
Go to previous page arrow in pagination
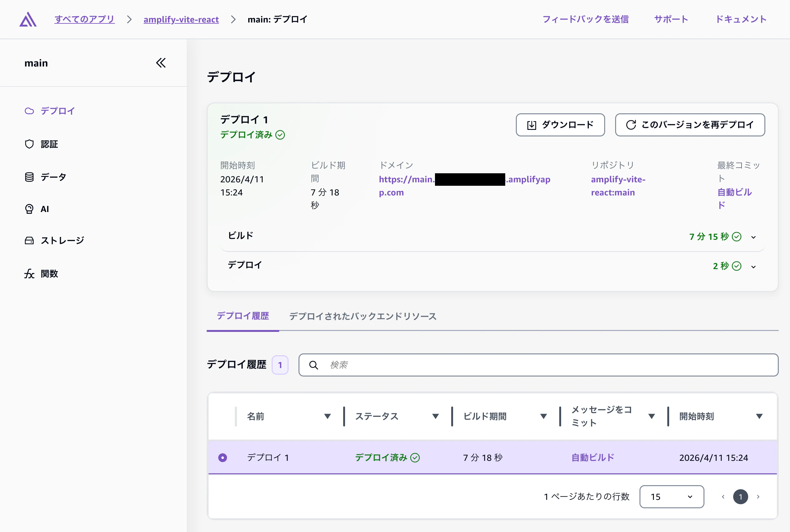723,497
